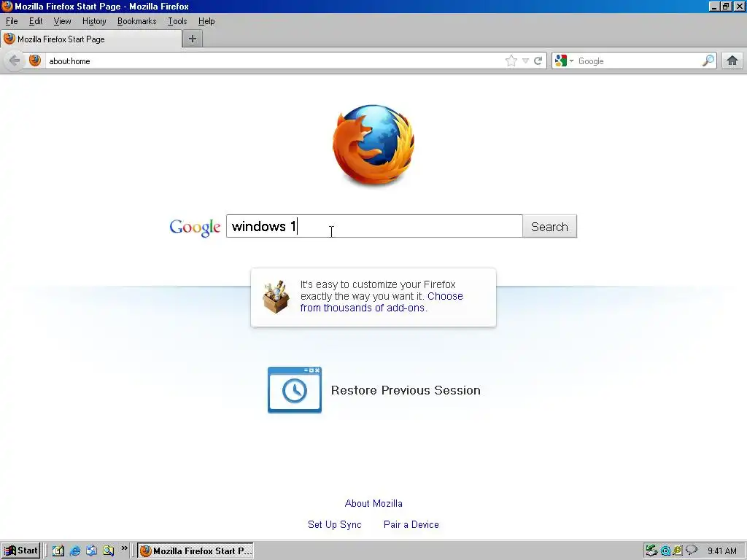The width and height of the screenshot is (747, 560).
Task: Click the Google logo beside search field
Action: point(194,227)
